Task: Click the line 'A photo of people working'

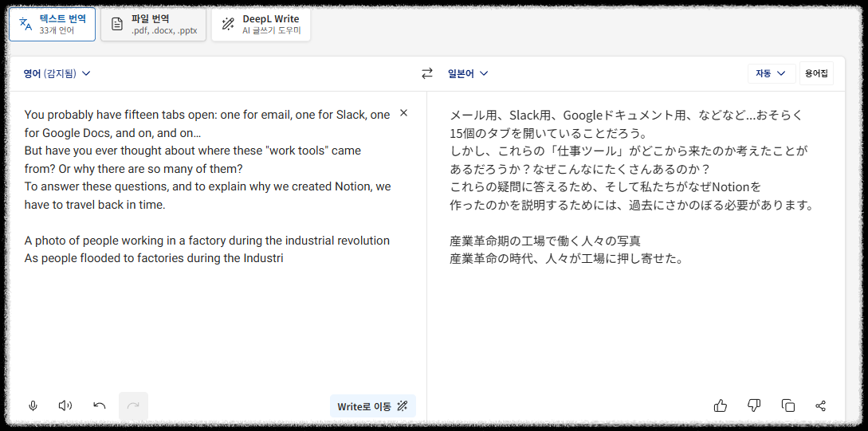Action: 207,241
